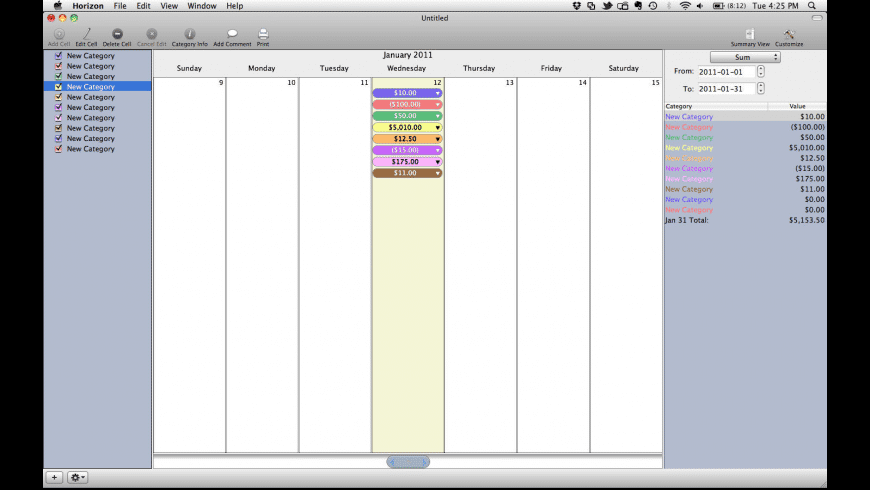Open the Sum popup menu

pyautogui.click(x=745, y=57)
